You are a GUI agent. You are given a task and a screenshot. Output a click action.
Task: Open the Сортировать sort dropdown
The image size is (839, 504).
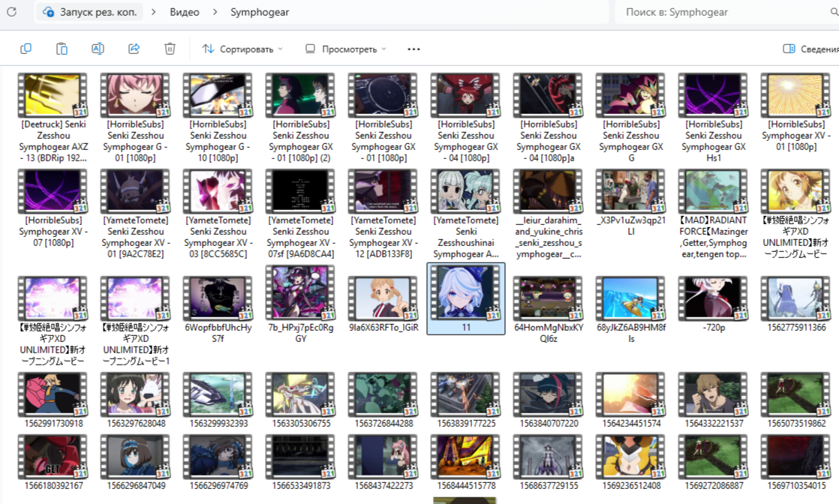(242, 49)
